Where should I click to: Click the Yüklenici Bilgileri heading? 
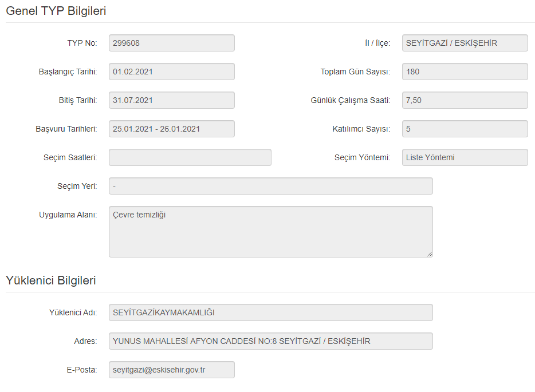point(50,280)
